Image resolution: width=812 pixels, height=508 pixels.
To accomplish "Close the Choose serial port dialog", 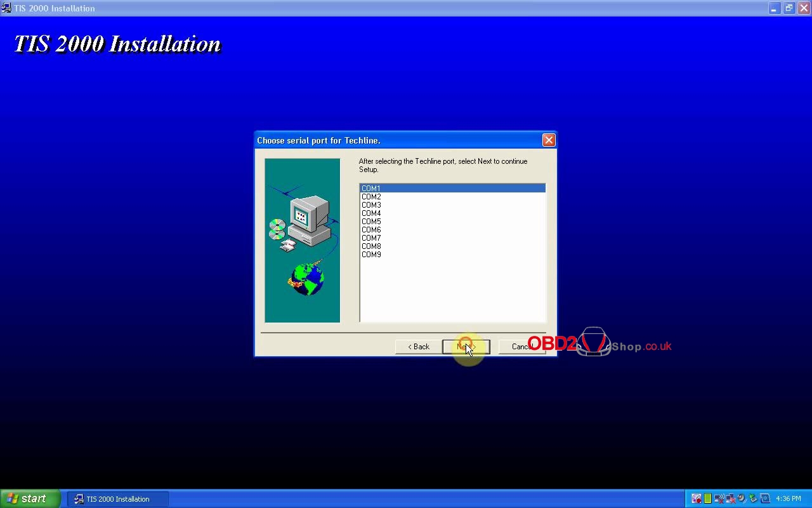I will click(x=549, y=140).
